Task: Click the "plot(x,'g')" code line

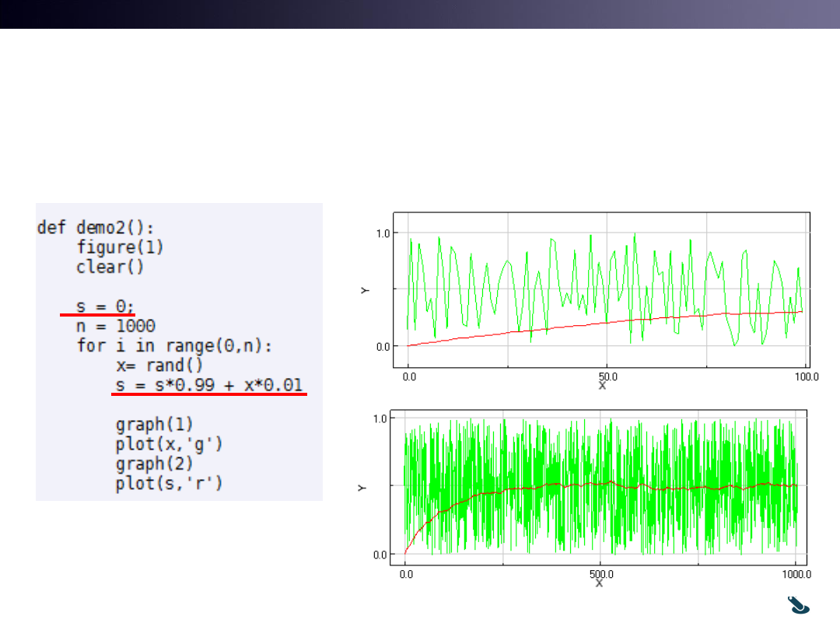Action: pyautogui.click(x=169, y=445)
